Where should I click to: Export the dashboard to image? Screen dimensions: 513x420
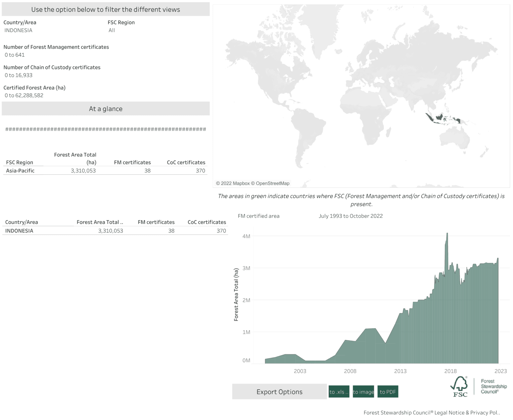point(363,392)
